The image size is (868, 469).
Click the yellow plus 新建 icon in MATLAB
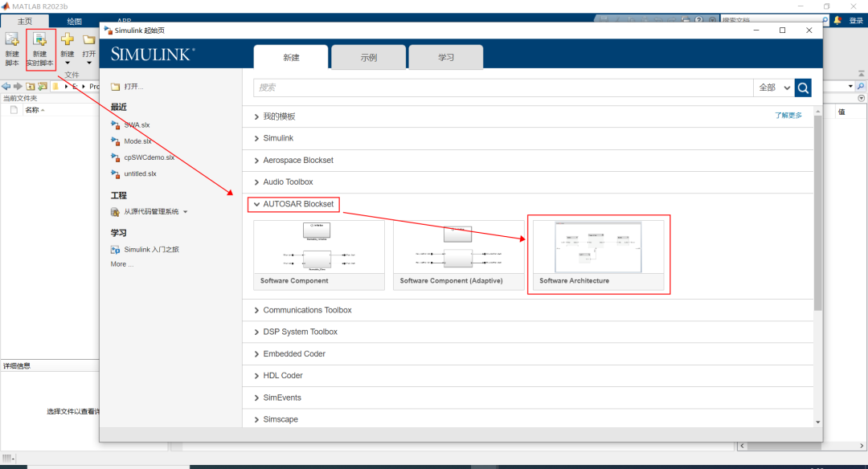(67, 39)
